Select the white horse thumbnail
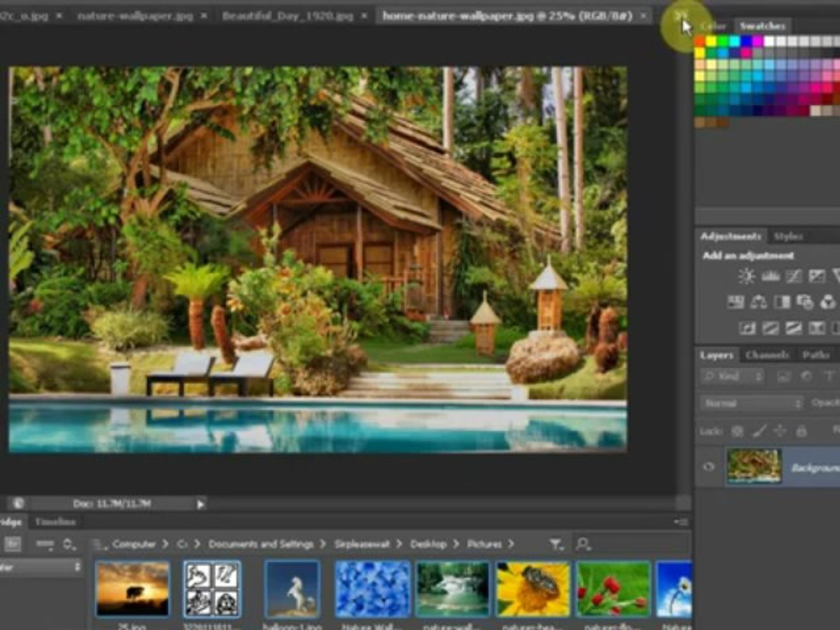The height and width of the screenshot is (630, 840). [292, 589]
